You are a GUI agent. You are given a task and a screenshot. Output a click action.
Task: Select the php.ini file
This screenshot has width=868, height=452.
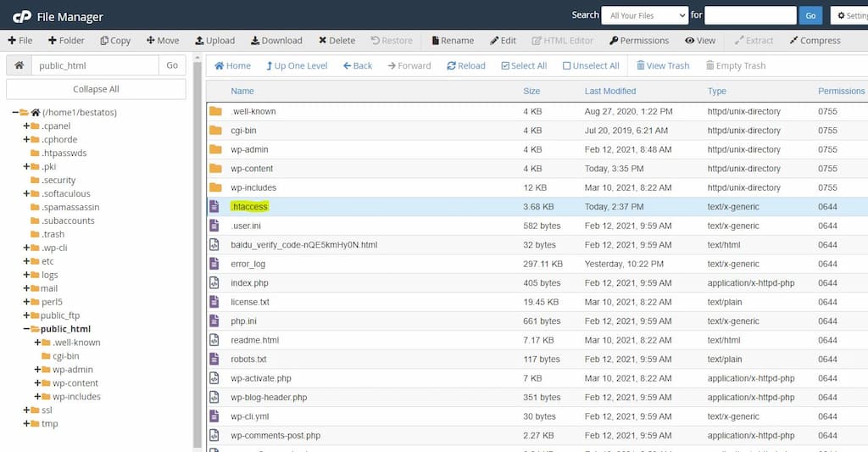click(x=243, y=321)
